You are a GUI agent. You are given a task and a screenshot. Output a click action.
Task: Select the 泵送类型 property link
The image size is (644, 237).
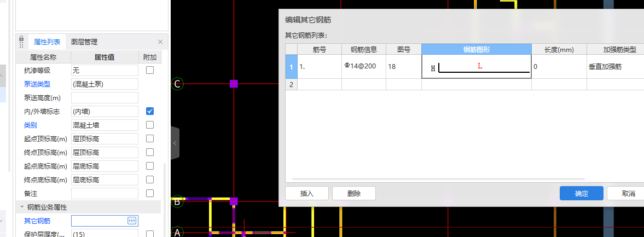37,84
